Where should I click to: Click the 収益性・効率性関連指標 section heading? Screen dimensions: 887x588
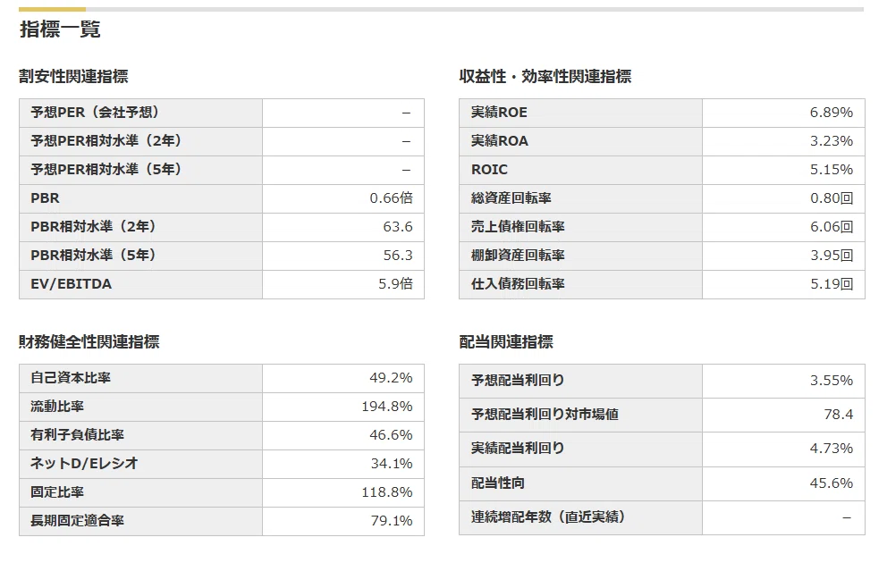(x=545, y=76)
